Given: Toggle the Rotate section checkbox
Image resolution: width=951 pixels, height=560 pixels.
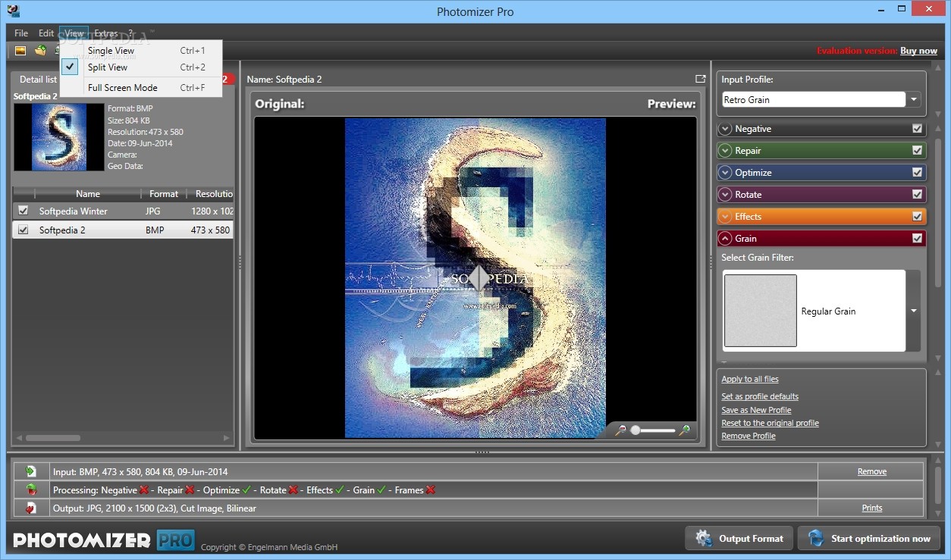Looking at the screenshot, I should 918,195.
